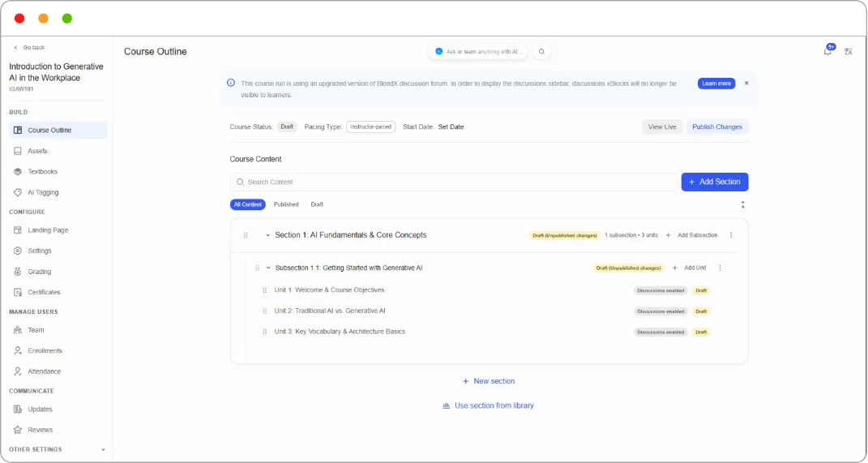Viewport: 868px width, 463px height.
Task: Click the Certificates icon in sidebar
Action: 18,293
